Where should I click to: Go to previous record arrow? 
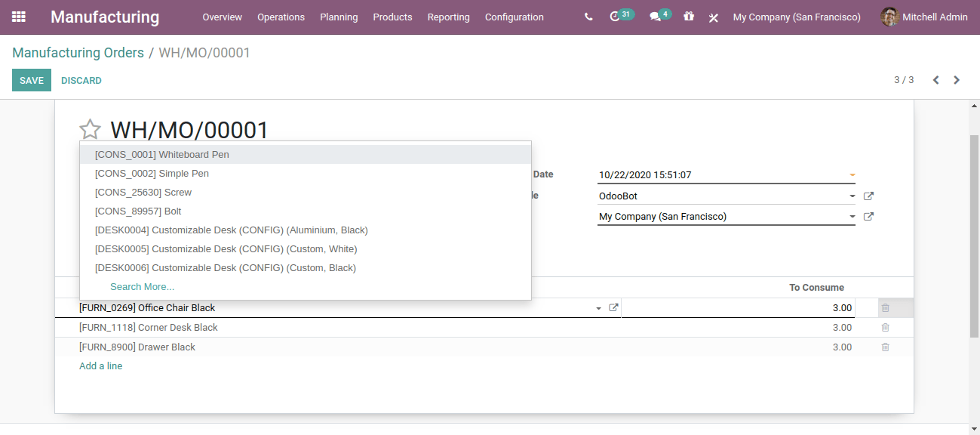(935, 80)
